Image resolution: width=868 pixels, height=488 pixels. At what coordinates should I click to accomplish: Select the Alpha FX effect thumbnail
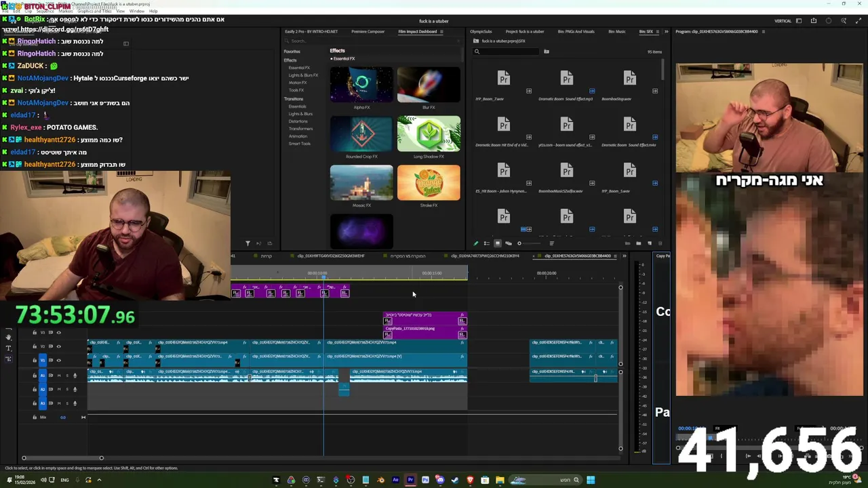[361, 85]
